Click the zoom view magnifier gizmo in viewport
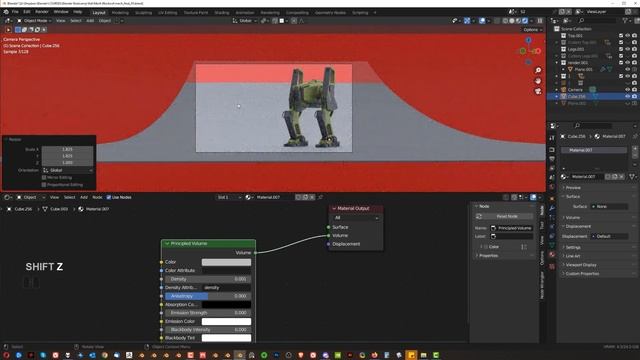 [x=538, y=70]
